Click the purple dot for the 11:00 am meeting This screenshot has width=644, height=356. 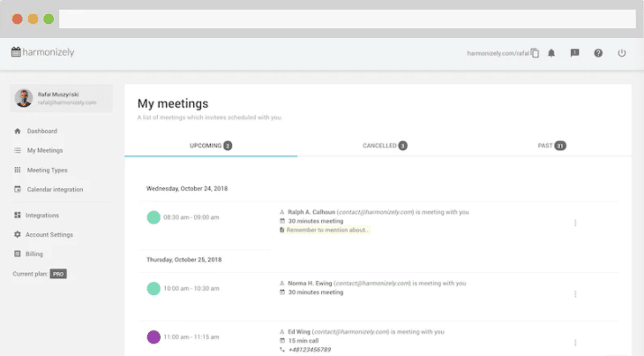pyautogui.click(x=154, y=337)
